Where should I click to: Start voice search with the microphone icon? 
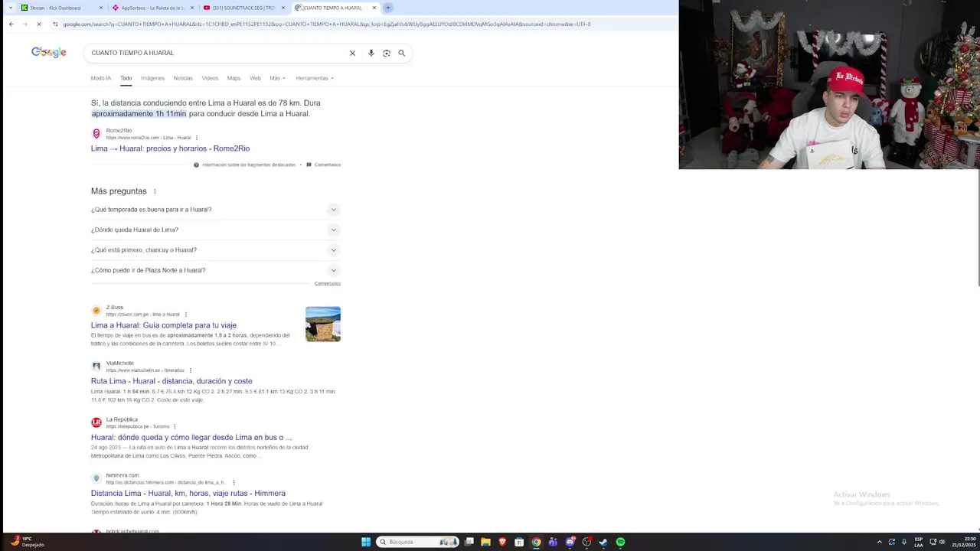pyautogui.click(x=371, y=53)
